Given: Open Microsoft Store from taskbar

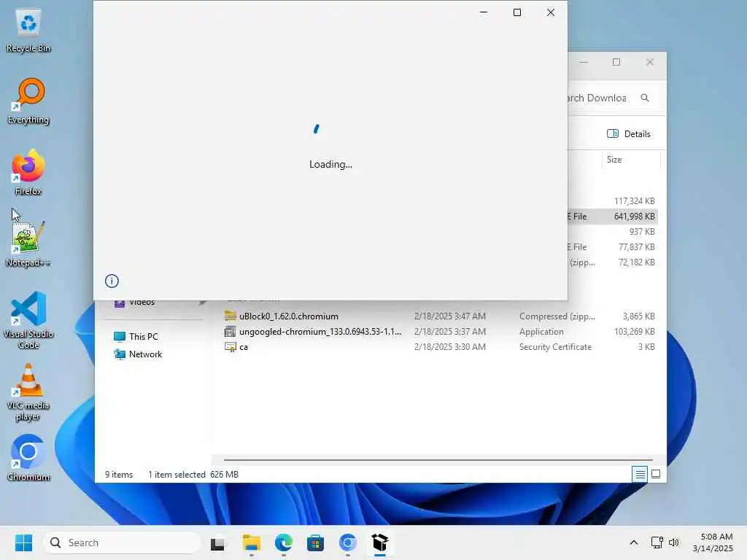Looking at the screenshot, I should [x=315, y=542].
